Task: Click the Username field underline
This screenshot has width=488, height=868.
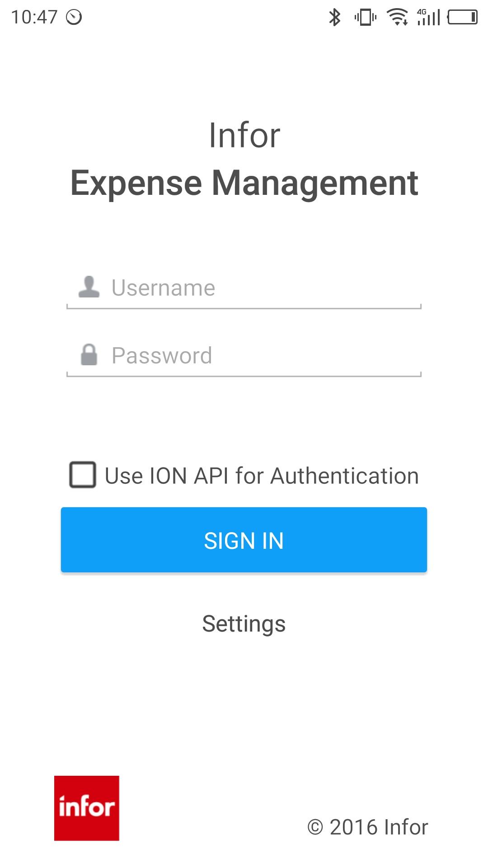Action: pyautogui.click(x=244, y=308)
